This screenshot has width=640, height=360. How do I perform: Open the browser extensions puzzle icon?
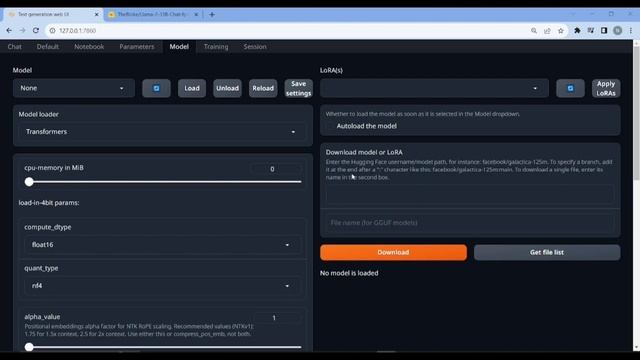(x=577, y=31)
